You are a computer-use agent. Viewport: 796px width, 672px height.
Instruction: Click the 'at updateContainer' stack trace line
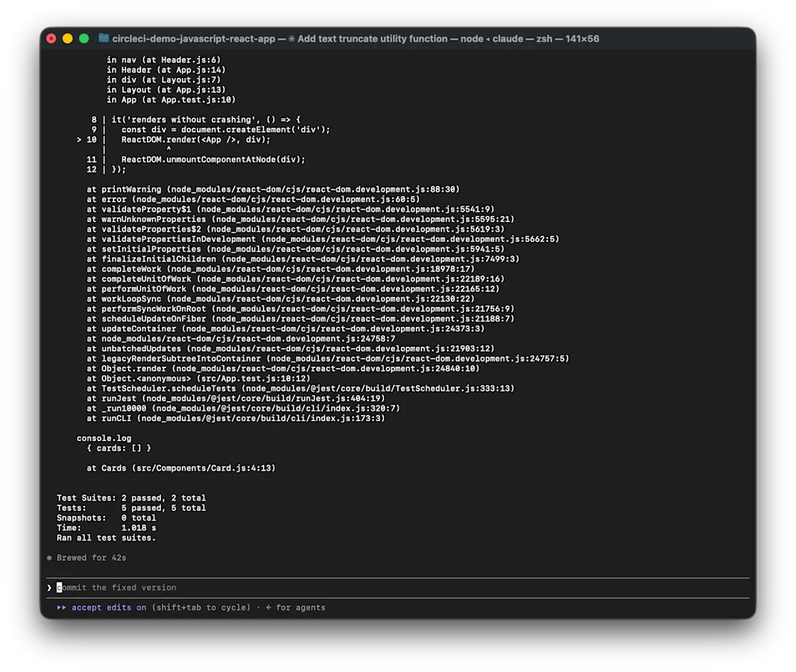tap(285, 329)
